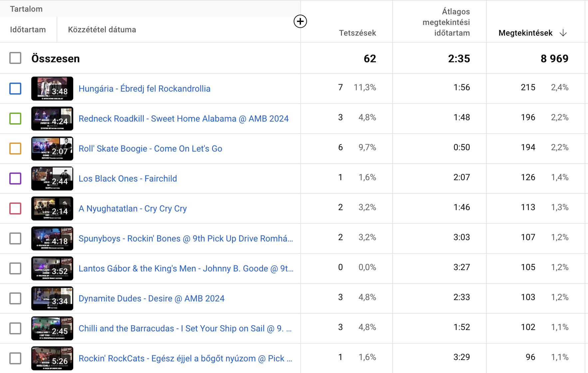Open Hungária - Ébredj fel Rockandrollia link

click(x=145, y=89)
